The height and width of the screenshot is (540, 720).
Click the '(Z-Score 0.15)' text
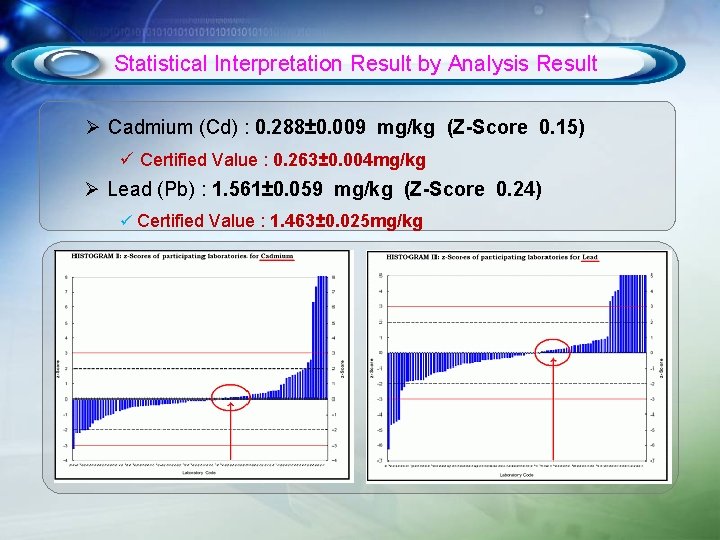click(516, 127)
